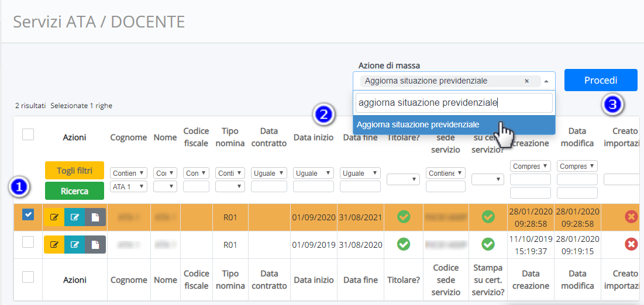Click R01 cell in orange selected row
The width and height of the screenshot is (644, 305).
coord(230,217)
